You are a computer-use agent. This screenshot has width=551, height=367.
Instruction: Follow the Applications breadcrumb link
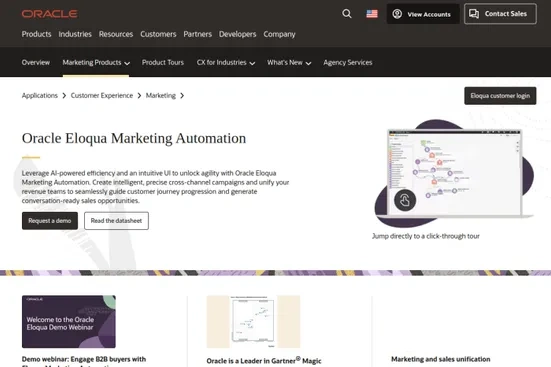point(40,96)
